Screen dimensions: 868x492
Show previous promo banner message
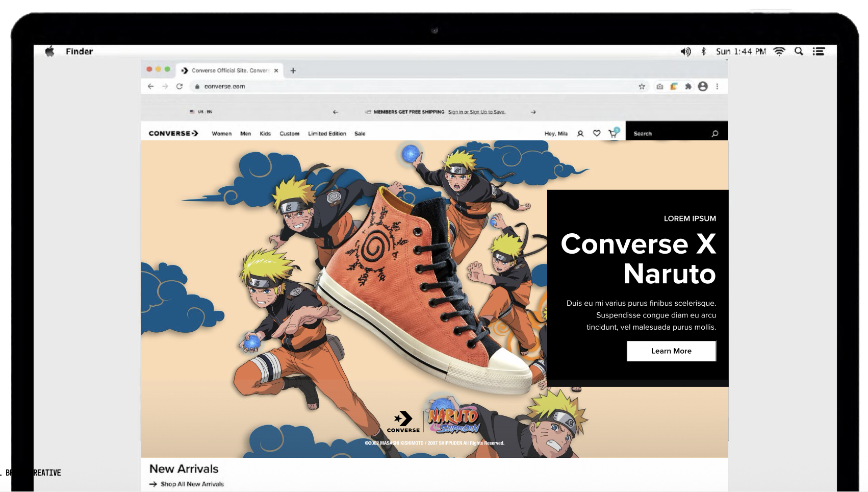coord(335,112)
